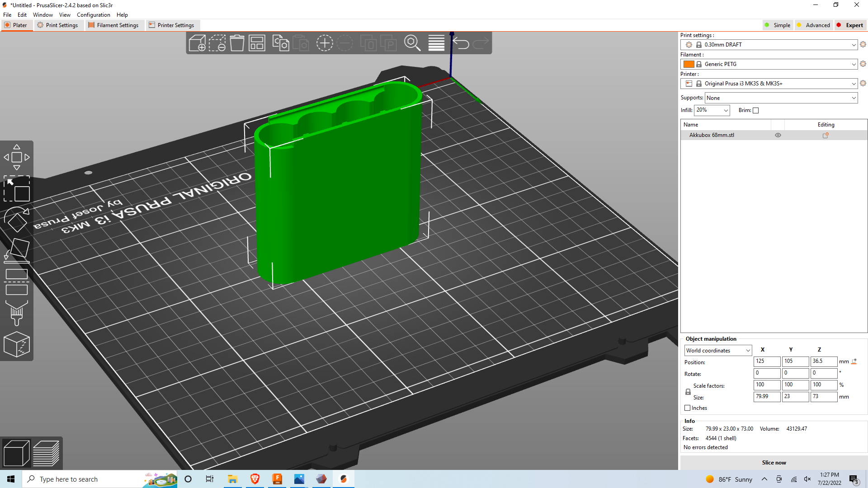Click X position input field

[766, 361]
